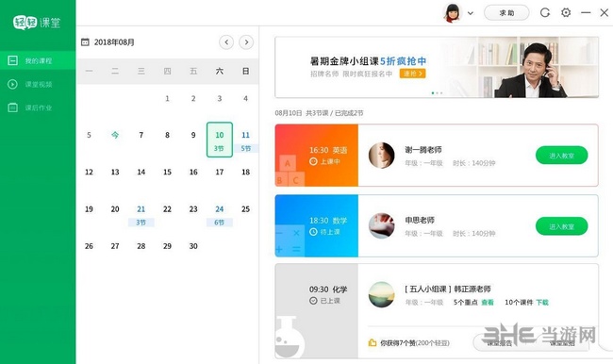The image size is (613, 364).
Task: Click the thumbs-up icon by 你获得7个赞
Action: tap(373, 343)
